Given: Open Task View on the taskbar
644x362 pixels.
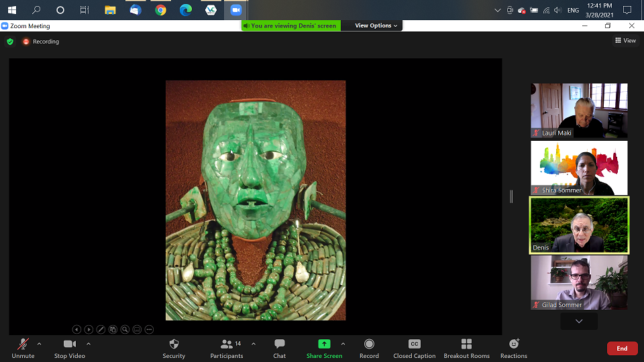Looking at the screenshot, I should (85, 10).
